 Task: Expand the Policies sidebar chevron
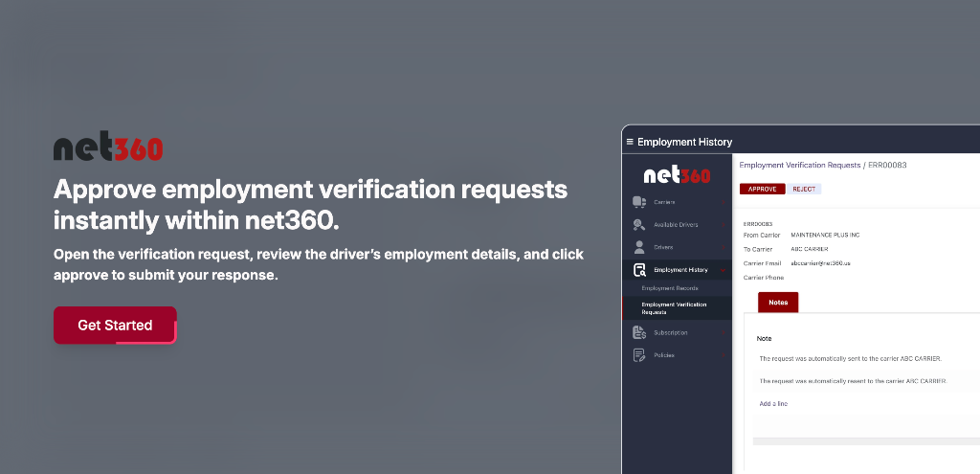point(724,355)
